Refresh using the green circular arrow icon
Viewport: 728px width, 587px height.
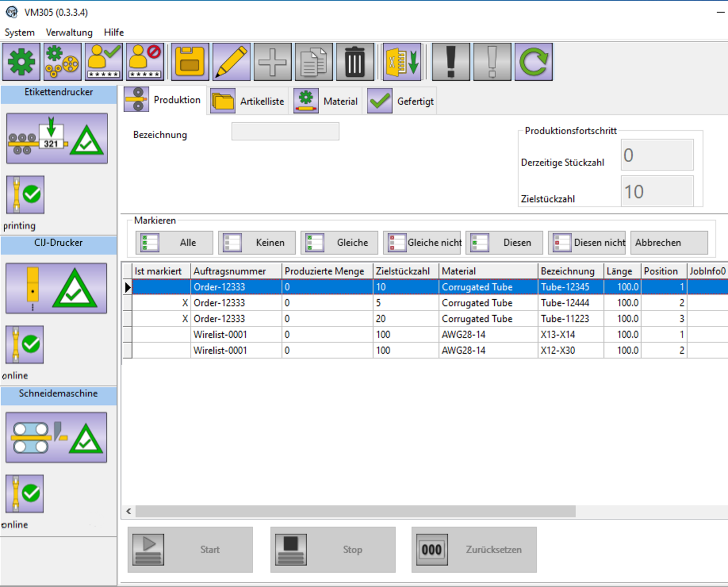pyautogui.click(x=533, y=61)
